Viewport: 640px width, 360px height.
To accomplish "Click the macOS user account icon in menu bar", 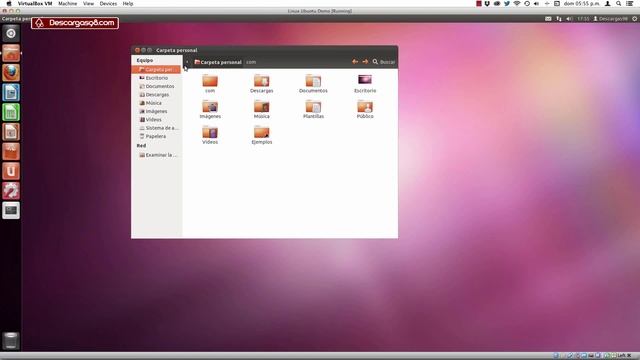I will [x=607, y=4].
